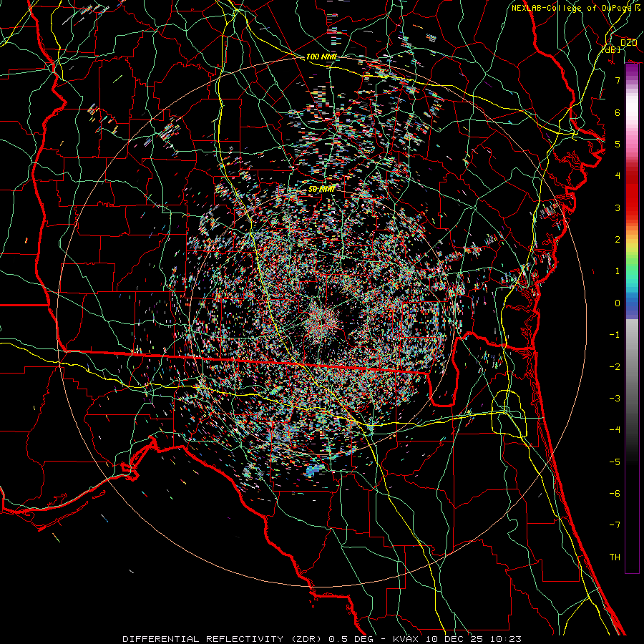This screenshot has height=644, width=644.
Task: Click the -4 value on the scale
Action: click(615, 429)
